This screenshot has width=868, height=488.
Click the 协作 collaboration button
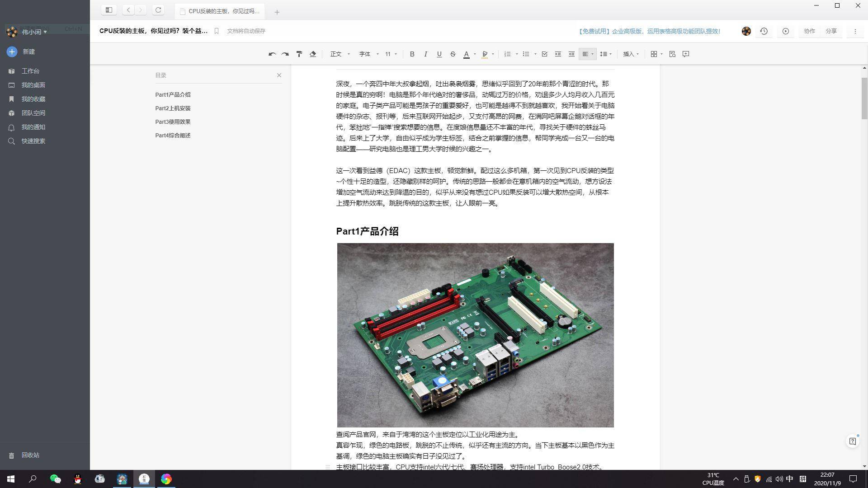(x=809, y=31)
